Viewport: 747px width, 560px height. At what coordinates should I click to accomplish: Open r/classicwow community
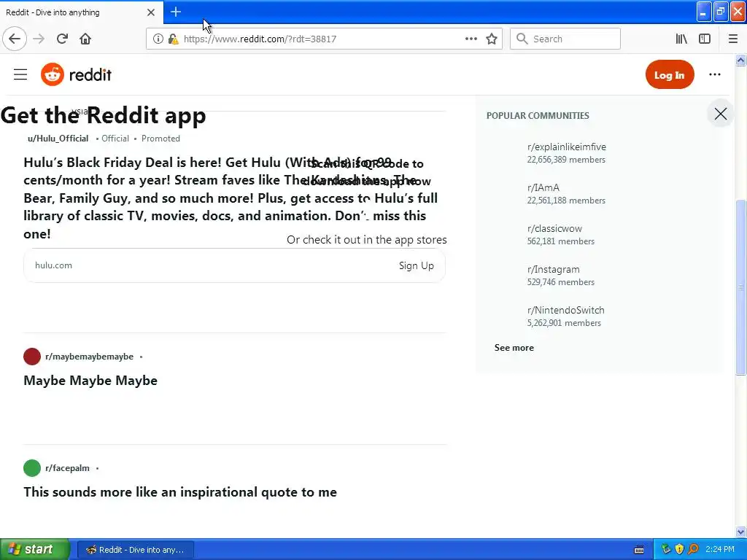point(554,228)
